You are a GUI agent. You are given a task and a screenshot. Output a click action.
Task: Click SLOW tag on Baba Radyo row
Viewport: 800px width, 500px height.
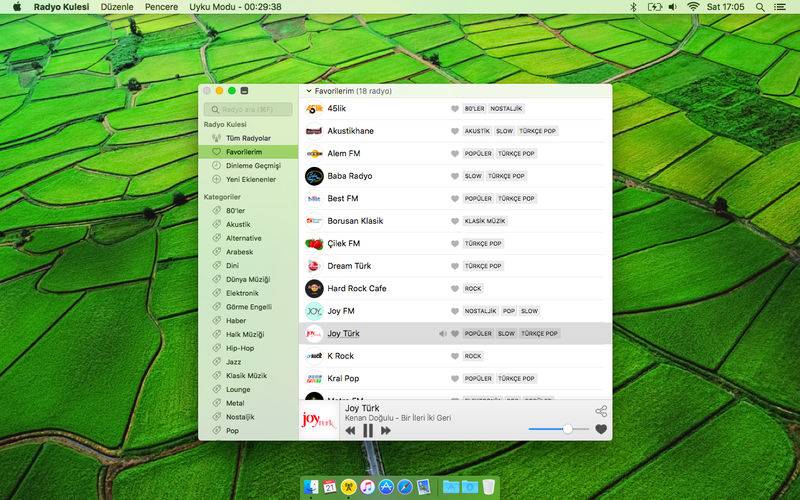(x=473, y=176)
